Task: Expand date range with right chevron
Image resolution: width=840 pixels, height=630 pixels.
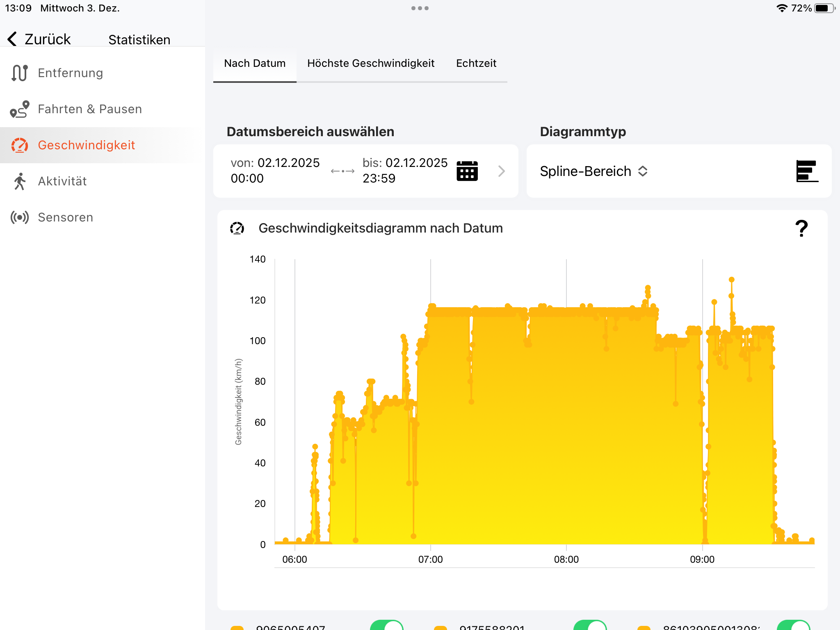Action: click(501, 171)
